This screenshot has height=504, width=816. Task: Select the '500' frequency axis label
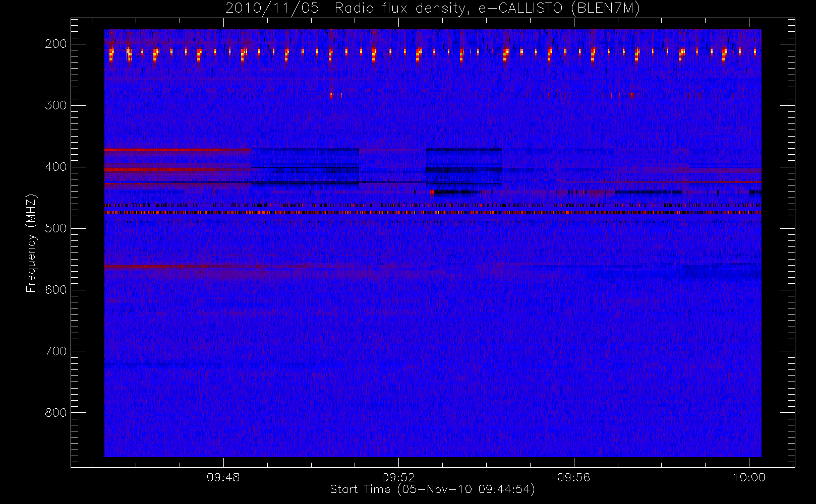55,228
